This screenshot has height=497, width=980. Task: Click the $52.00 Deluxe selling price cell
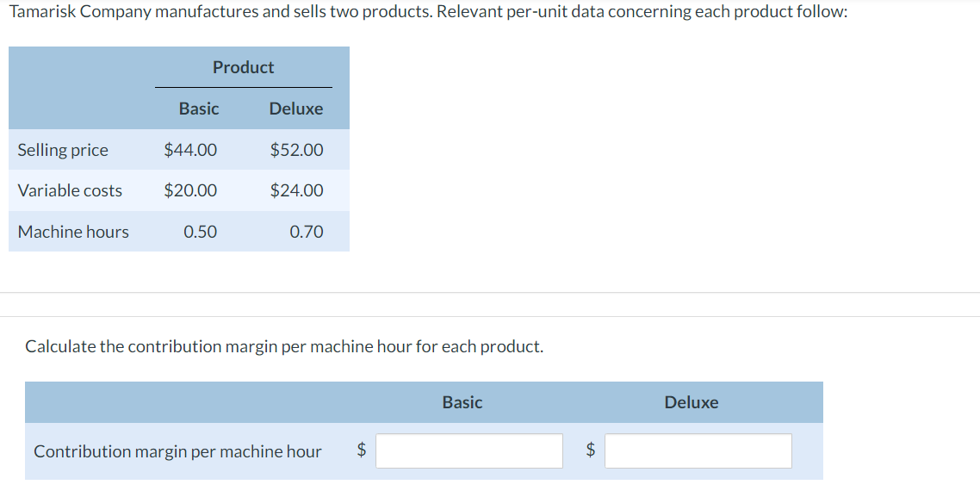coord(297,150)
